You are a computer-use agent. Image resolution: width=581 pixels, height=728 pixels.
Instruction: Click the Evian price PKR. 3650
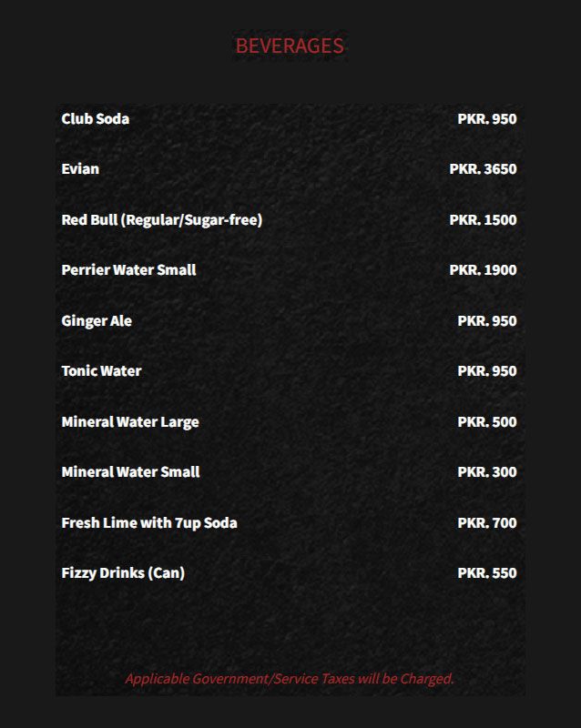point(483,169)
